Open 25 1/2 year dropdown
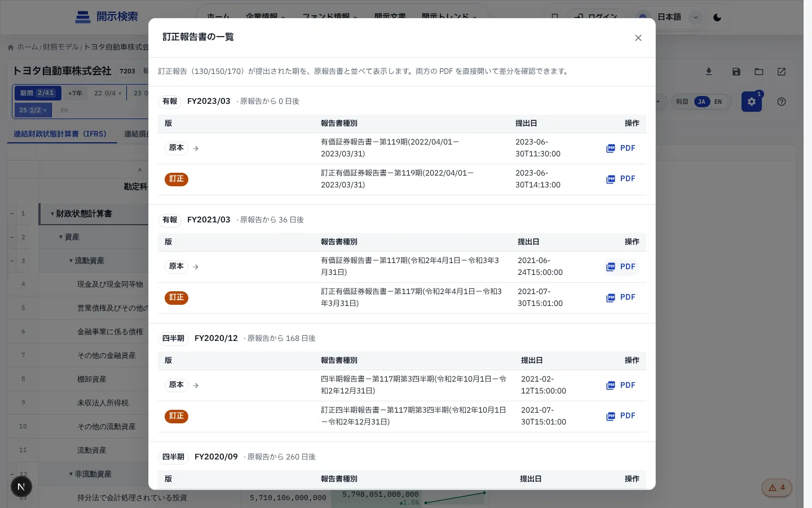The image size is (812, 508). tap(33, 110)
